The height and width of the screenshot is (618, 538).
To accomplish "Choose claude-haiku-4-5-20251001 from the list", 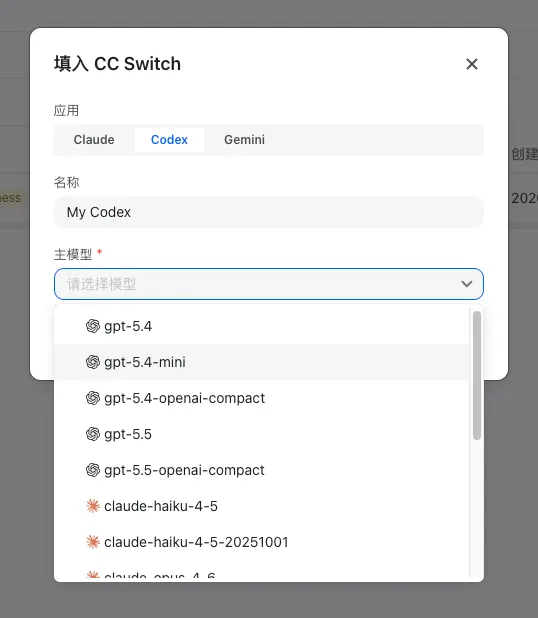I will pyautogui.click(x=261, y=542).
